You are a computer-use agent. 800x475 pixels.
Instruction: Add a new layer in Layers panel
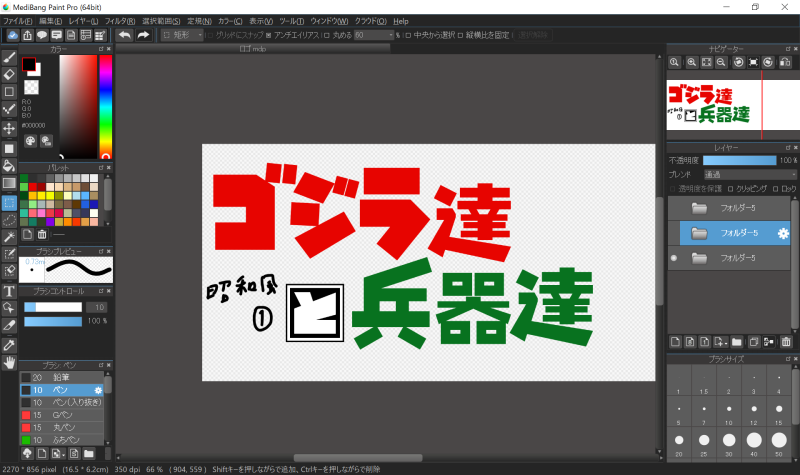tap(675, 342)
